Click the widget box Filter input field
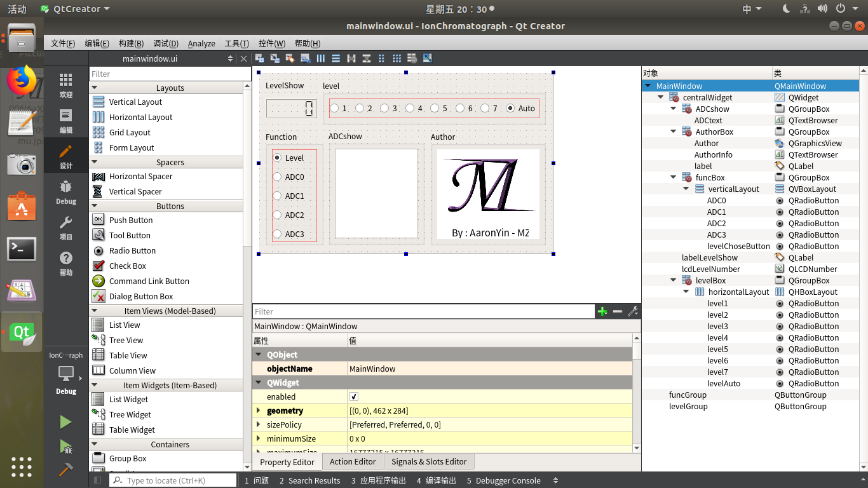 165,74
